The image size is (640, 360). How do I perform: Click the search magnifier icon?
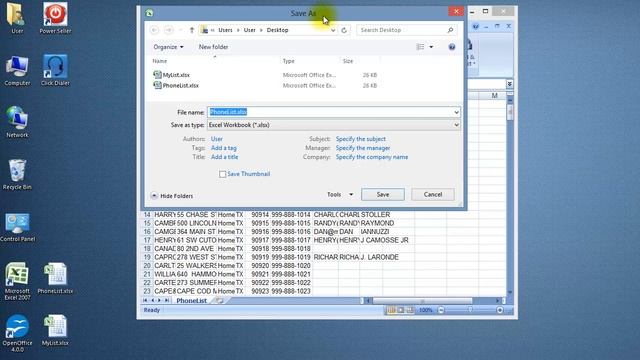[x=450, y=30]
